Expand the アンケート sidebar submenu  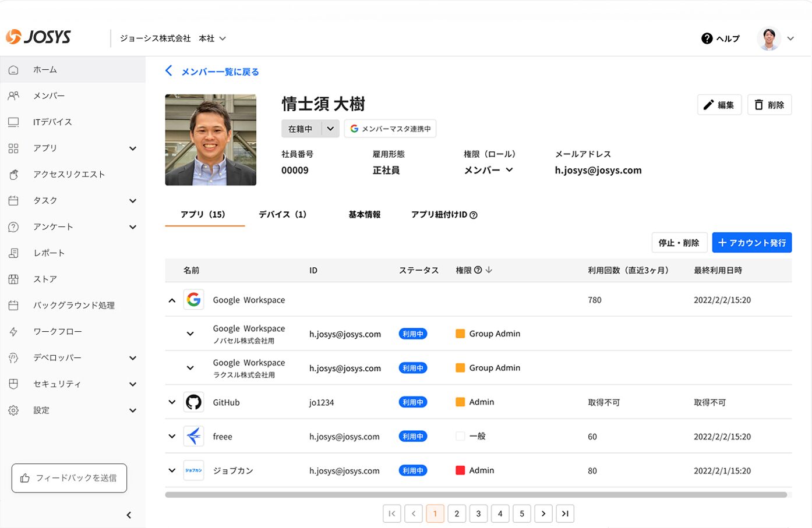pyautogui.click(x=133, y=227)
